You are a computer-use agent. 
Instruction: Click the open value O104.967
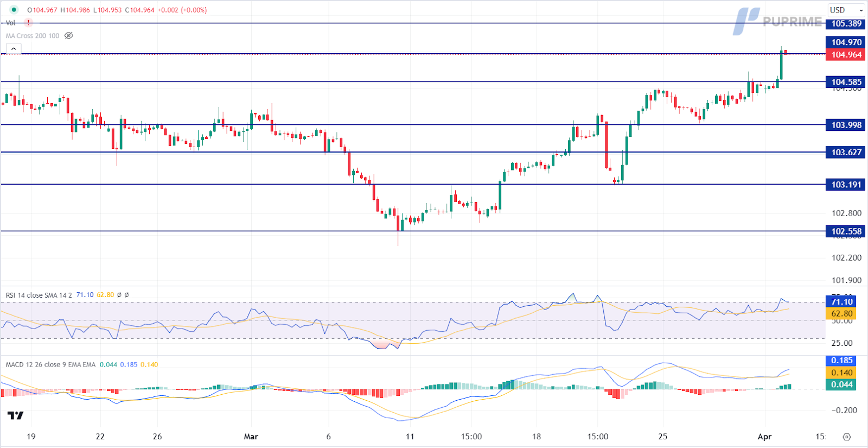point(42,10)
